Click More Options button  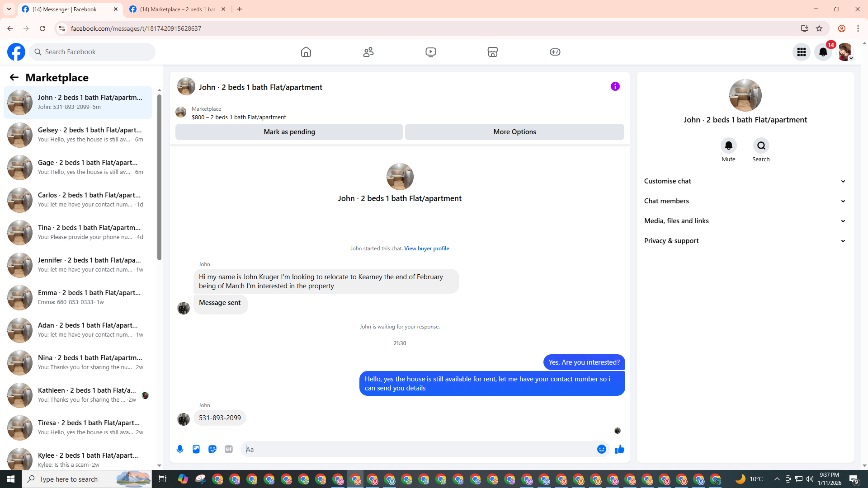pos(514,132)
